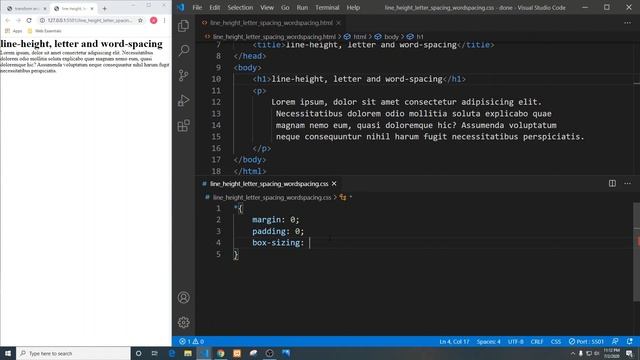Viewport: 640px width, 360px height.
Task: Switch to the HTML file tab
Action: tap(271, 23)
